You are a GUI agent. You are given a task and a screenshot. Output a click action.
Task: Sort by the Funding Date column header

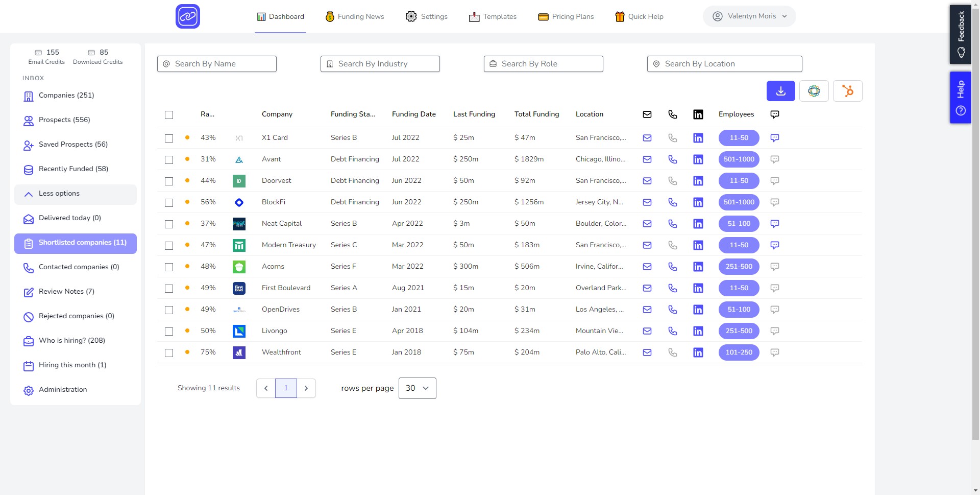click(413, 114)
